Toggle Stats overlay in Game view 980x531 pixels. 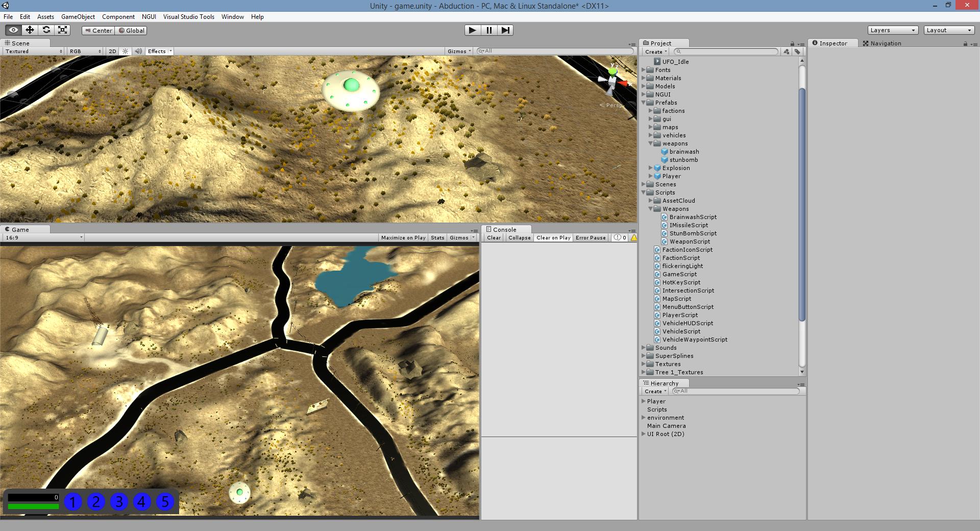437,237
